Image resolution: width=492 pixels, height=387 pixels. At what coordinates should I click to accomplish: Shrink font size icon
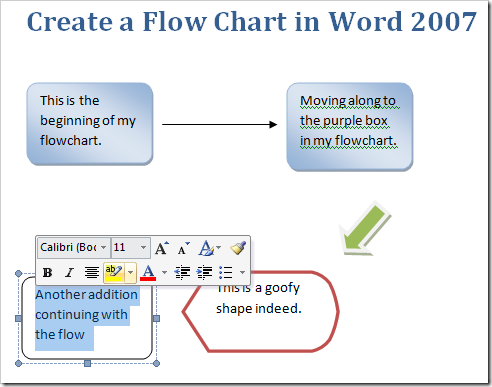[x=183, y=248]
